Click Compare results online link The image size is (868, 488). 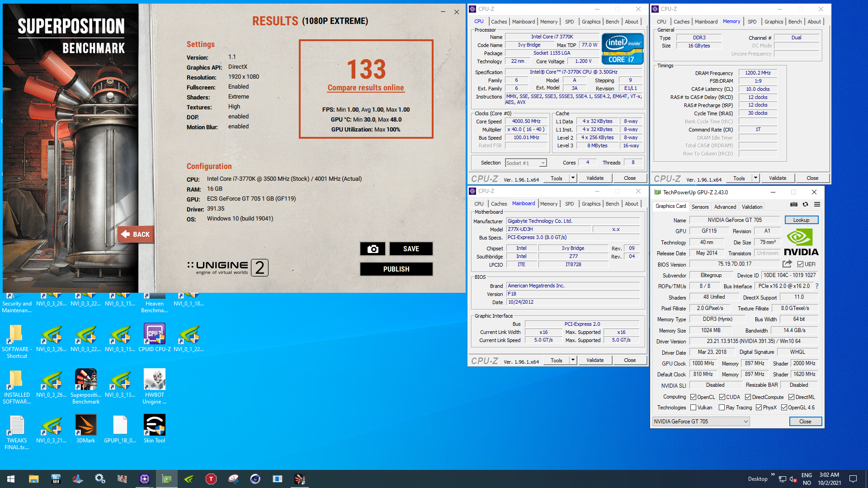(x=366, y=88)
